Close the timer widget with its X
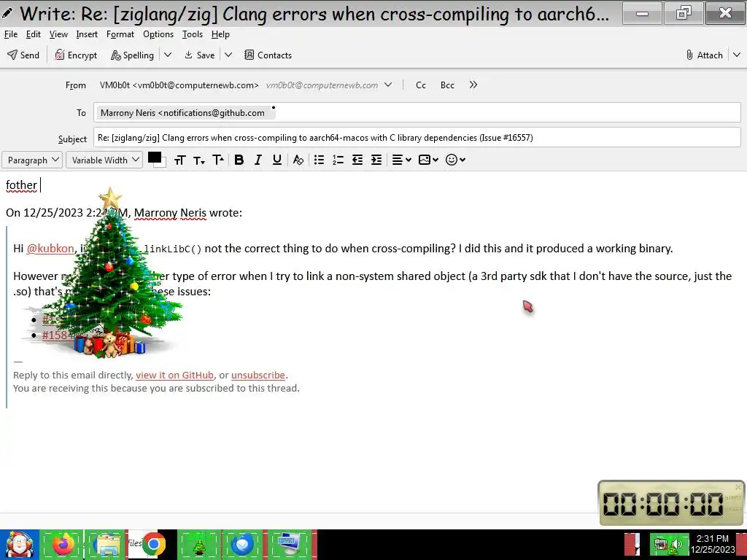Screen dimensions: 747x560 point(738,486)
